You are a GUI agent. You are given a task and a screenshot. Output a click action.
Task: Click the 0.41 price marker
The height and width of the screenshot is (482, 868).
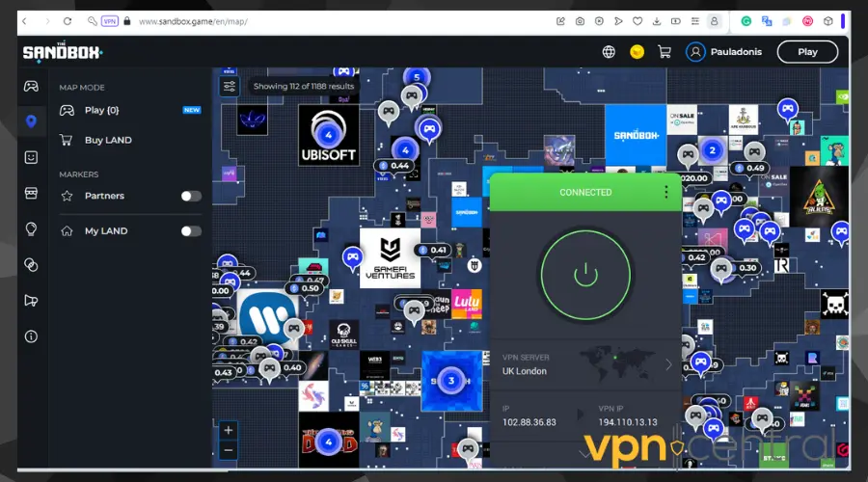point(432,250)
